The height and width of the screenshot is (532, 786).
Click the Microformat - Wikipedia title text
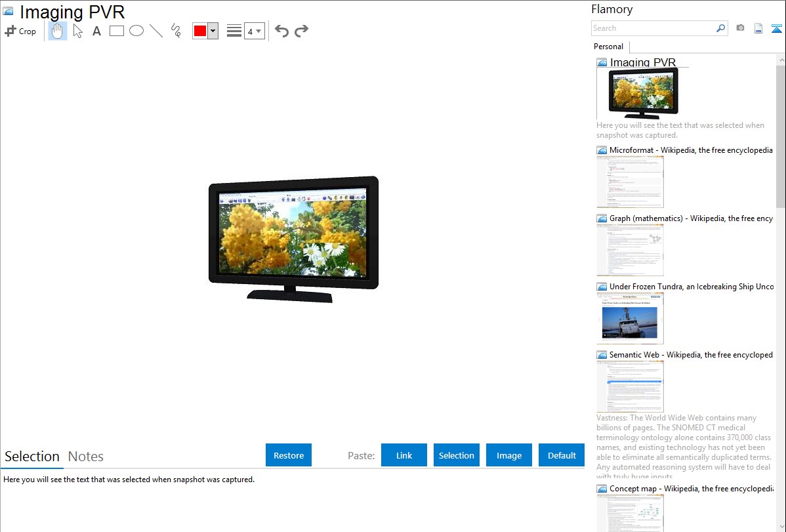click(691, 150)
